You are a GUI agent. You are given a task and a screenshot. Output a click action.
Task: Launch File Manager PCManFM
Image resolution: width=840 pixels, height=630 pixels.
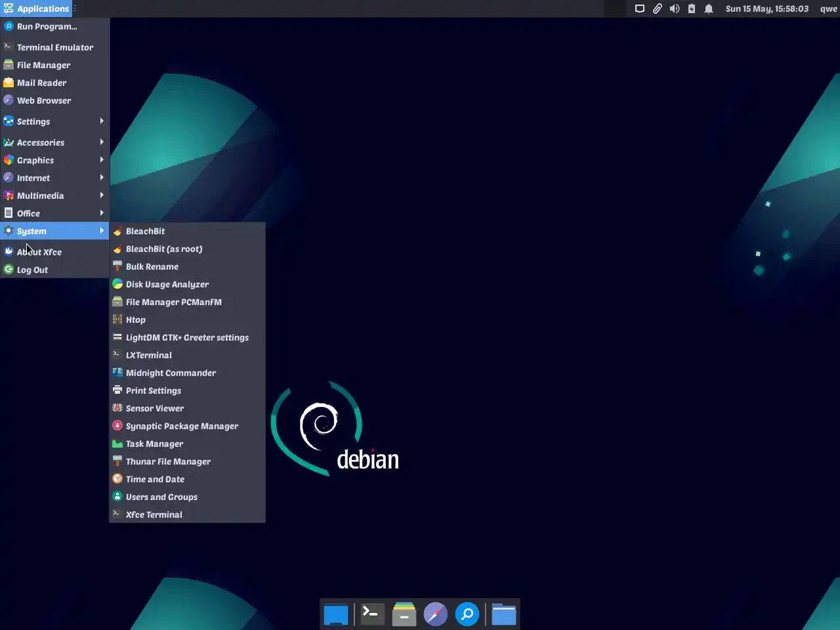pos(187,302)
